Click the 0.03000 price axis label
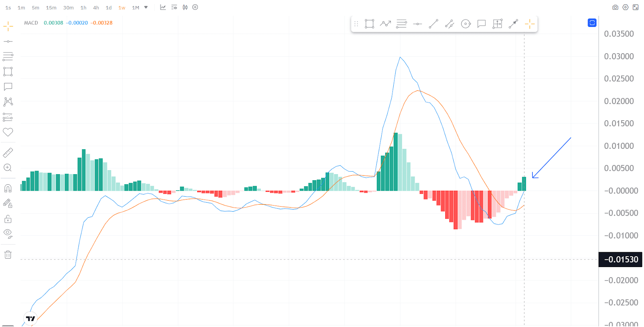Viewport: 644px width, 327px height. click(619, 56)
